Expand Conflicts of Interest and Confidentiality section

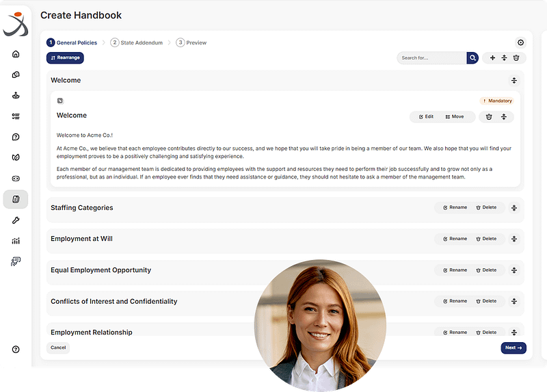514,301
